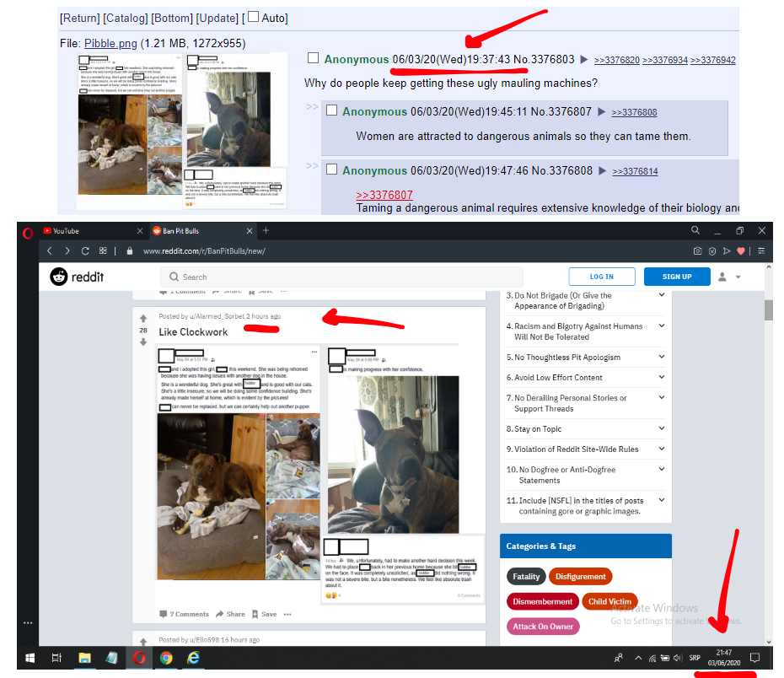784x678 pixels.
Task: Tick the Auto update checkbox
Action: pos(254,17)
